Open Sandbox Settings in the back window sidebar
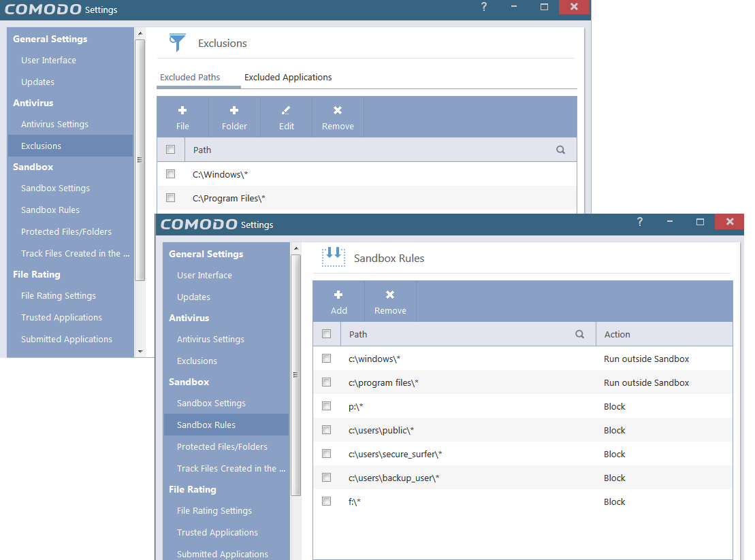755x560 pixels. pos(55,188)
